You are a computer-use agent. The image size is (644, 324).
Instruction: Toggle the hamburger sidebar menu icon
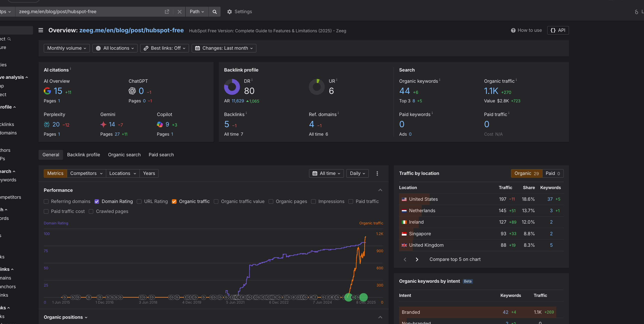tap(41, 30)
